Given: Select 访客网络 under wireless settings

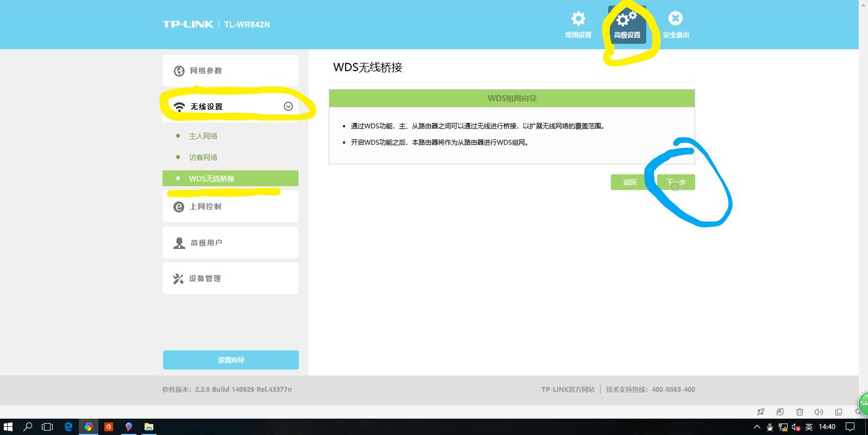Looking at the screenshot, I should [203, 157].
